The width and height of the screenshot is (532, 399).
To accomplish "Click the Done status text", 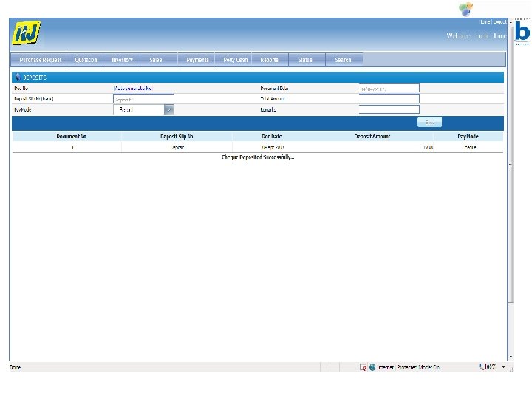I will pyautogui.click(x=16, y=367).
